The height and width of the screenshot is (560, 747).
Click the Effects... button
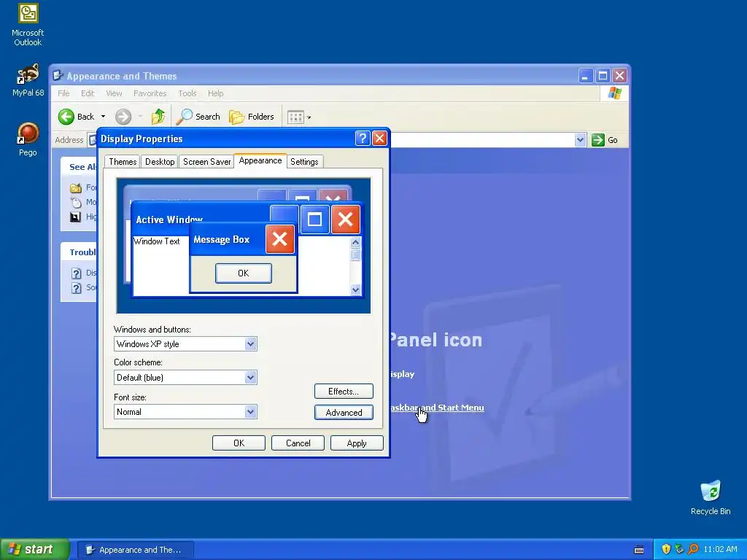[x=344, y=392]
